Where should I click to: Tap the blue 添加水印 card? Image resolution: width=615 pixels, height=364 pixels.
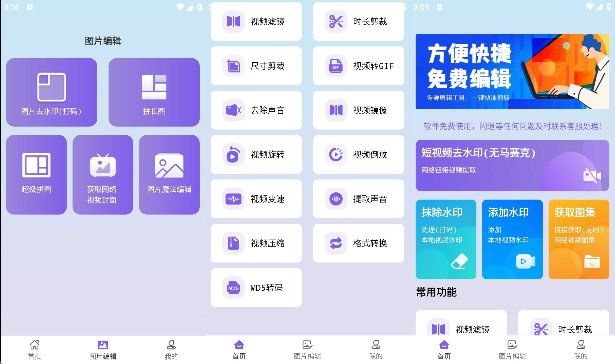click(512, 239)
